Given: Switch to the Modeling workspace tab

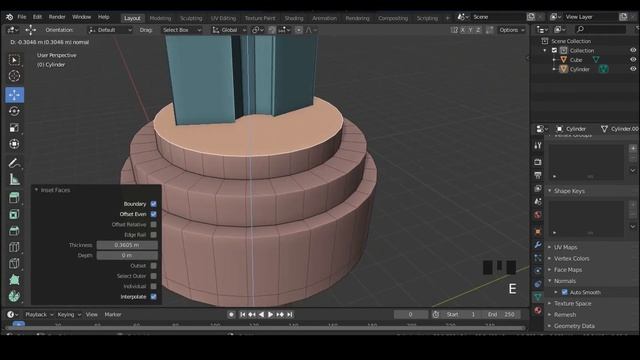Looking at the screenshot, I should coord(160,18).
